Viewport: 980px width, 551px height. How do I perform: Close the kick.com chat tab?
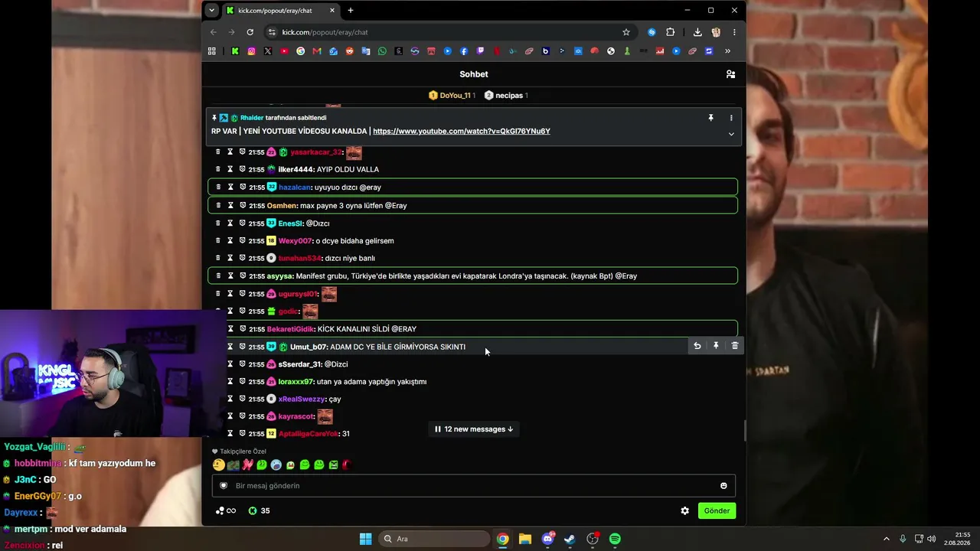[x=332, y=11]
